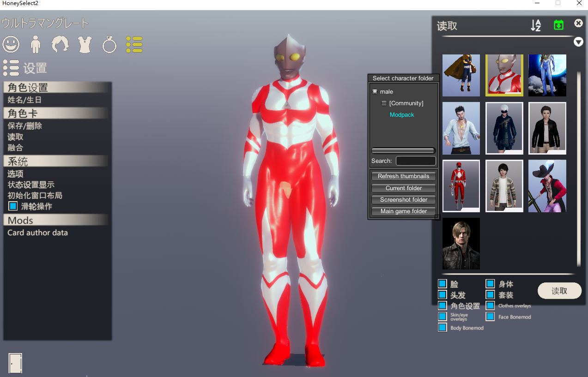This screenshot has height=377, width=588.
Task: Select the red ranger card thumbnail
Action: (x=461, y=186)
